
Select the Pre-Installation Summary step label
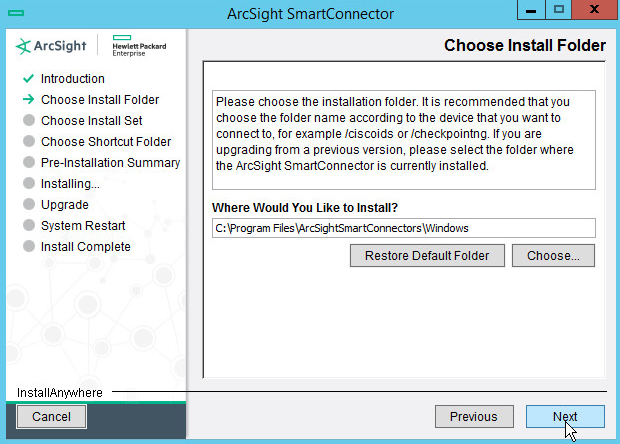[110, 163]
